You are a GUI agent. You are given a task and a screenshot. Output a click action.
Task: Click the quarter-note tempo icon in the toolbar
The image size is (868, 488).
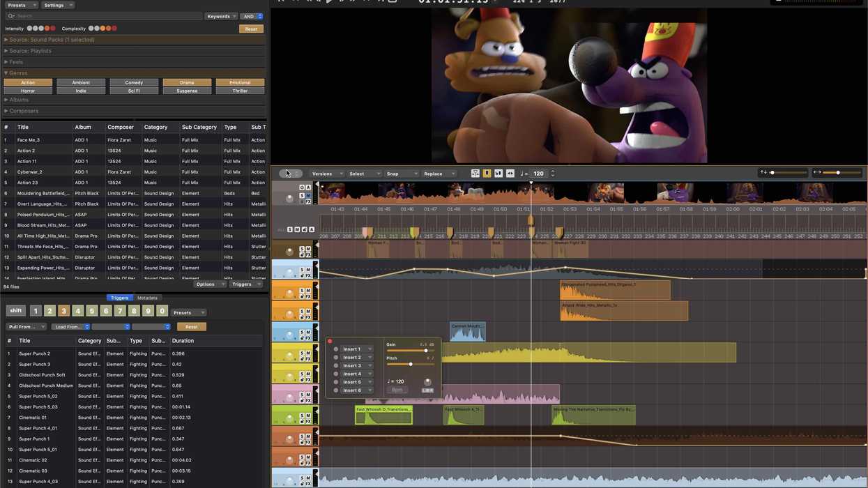(522, 174)
